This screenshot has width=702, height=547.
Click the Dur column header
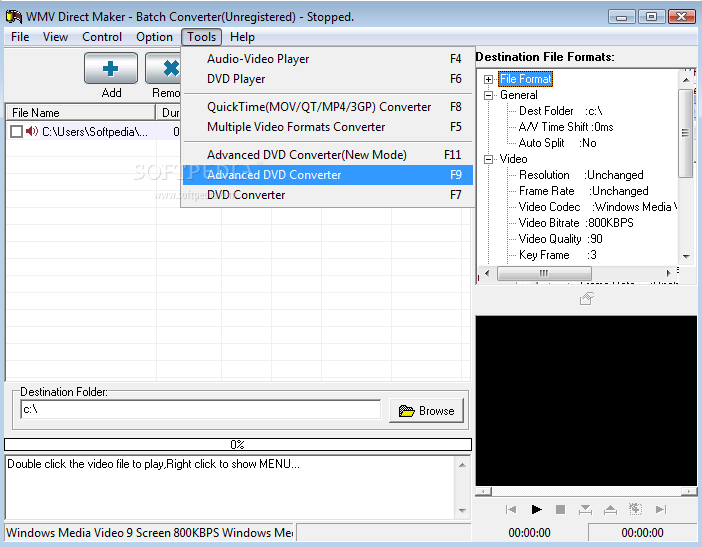pyautogui.click(x=168, y=112)
